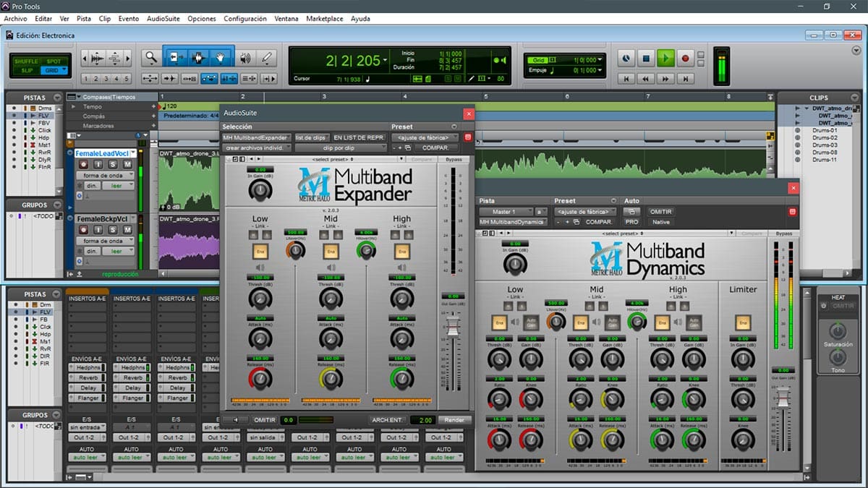
Task: Click the Record transport button
Action: [685, 58]
